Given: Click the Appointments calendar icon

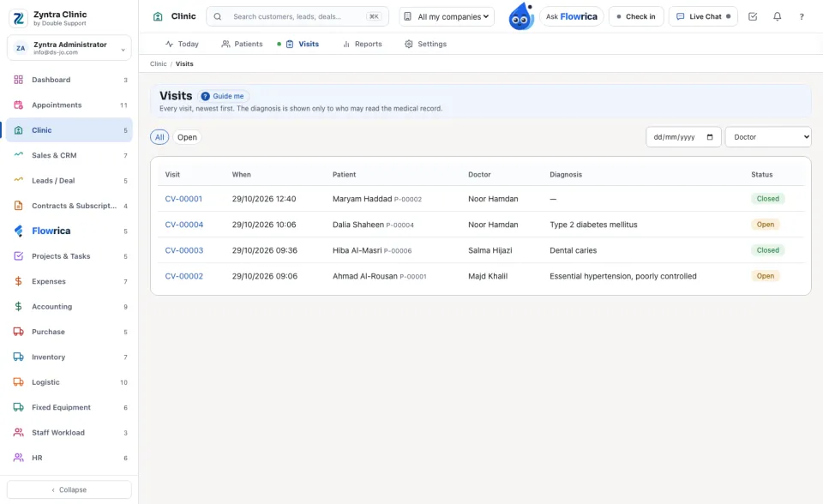Looking at the screenshot, I should (x=18, y=105).
